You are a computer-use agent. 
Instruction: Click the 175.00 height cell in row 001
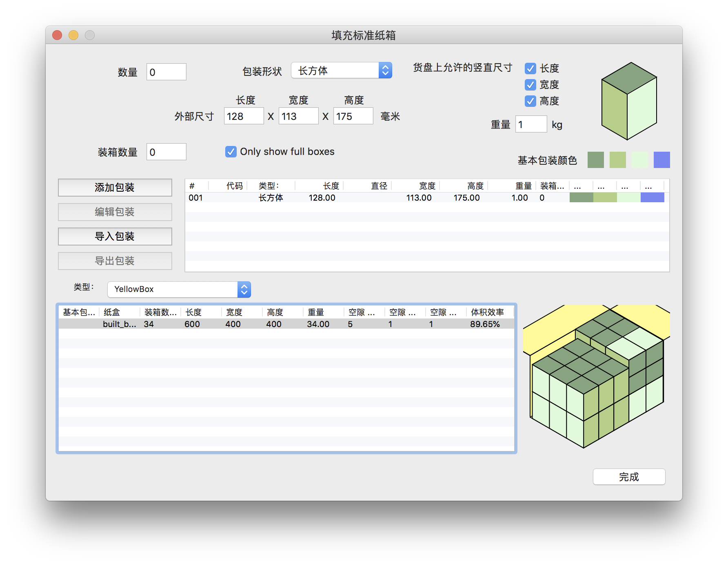pos(466,198)
